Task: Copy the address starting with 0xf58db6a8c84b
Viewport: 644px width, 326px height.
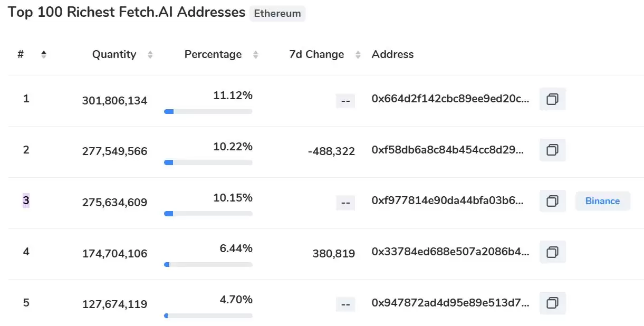Action: click(552, 150)
